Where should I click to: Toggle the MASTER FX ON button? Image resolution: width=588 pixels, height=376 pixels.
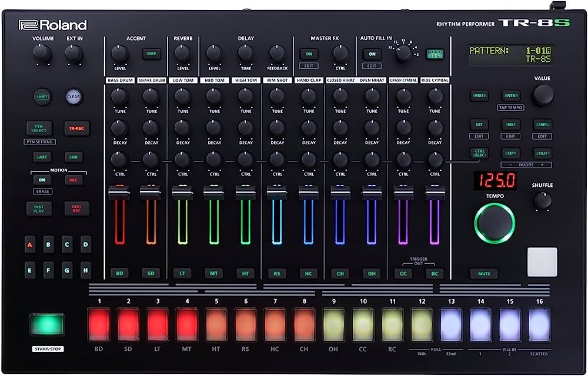(x=309, y=54)
